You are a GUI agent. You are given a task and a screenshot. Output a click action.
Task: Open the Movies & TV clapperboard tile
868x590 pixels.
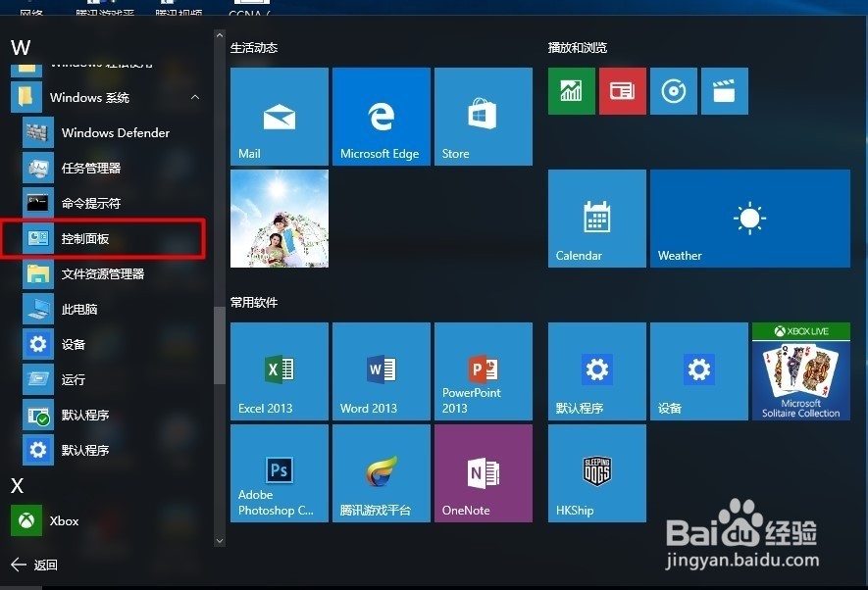tap(724, 91)
